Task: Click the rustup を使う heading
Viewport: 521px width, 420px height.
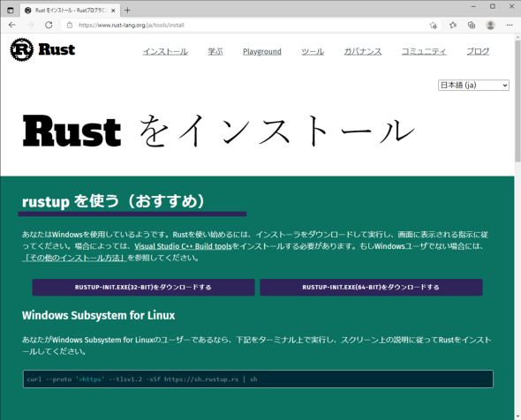Action: [x=114, y=201]
